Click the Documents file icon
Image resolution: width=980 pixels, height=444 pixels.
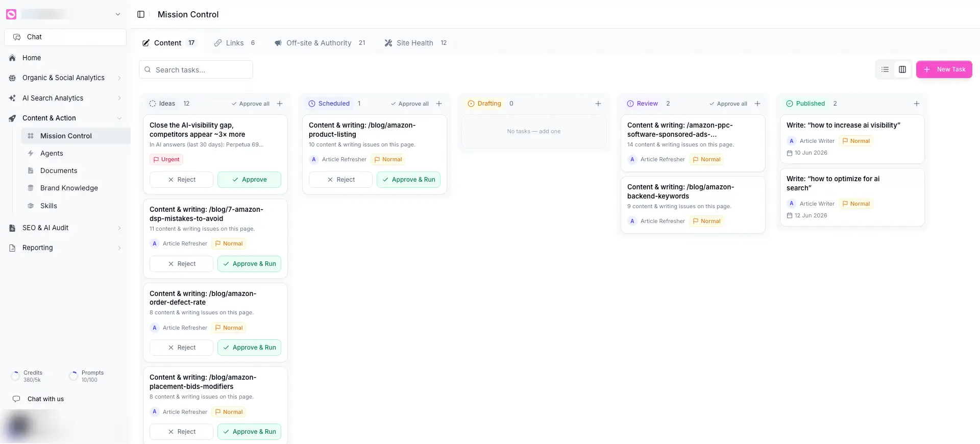(31, 170)
